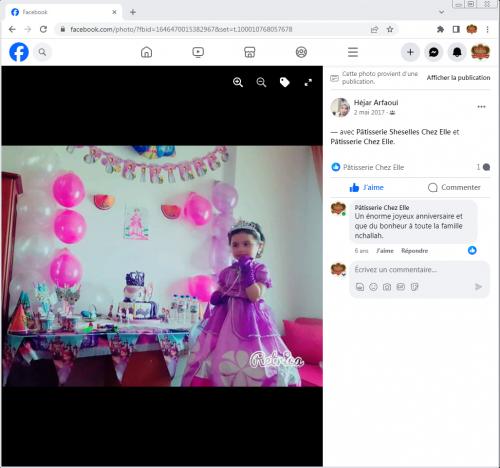
Task: Click commenter avatar beside the comment
Action: pyautogui.click(x=338, y=209)
